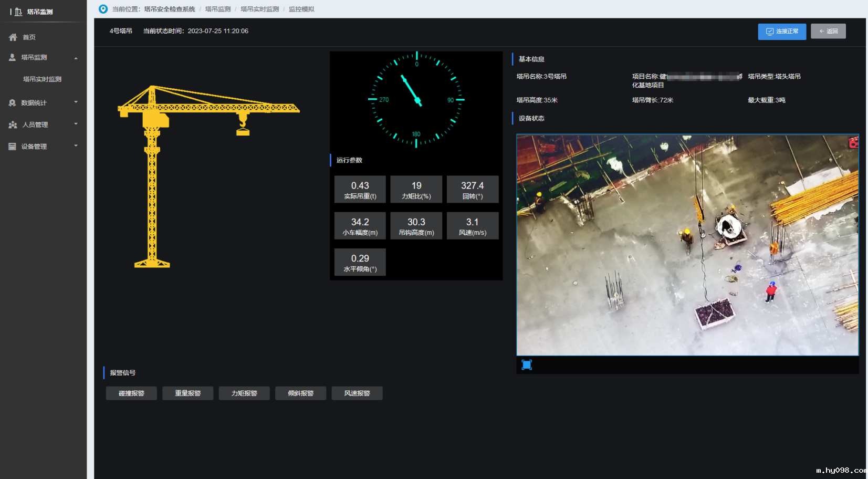Open 塔吊实时监测 submenu item
The height and width of the screenshot is (479, 868).
point(42,79)
